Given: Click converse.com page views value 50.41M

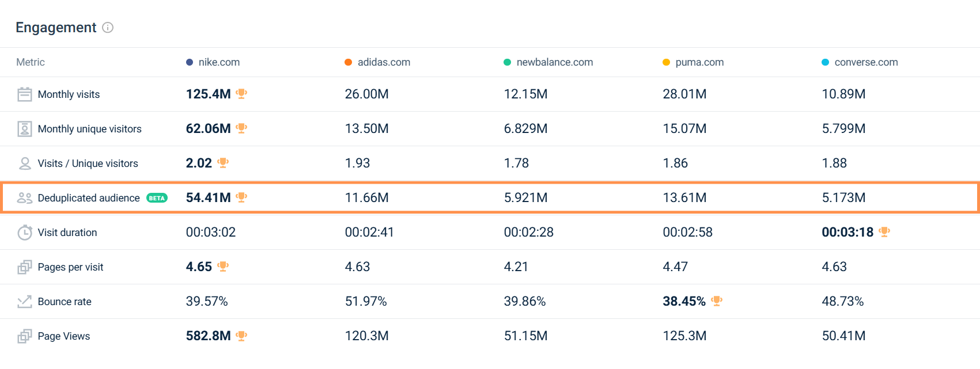Looking at the screenshot, I should (x=843, y=336).
